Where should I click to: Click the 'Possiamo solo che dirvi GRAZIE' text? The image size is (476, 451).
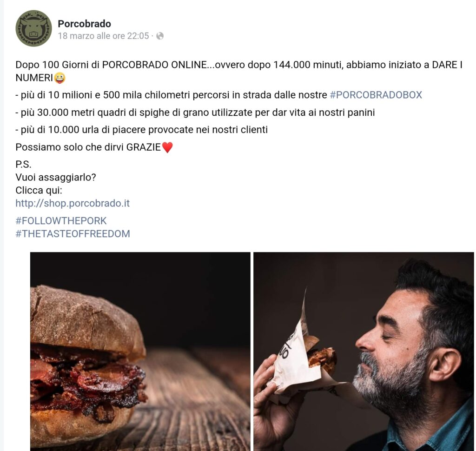88,147
